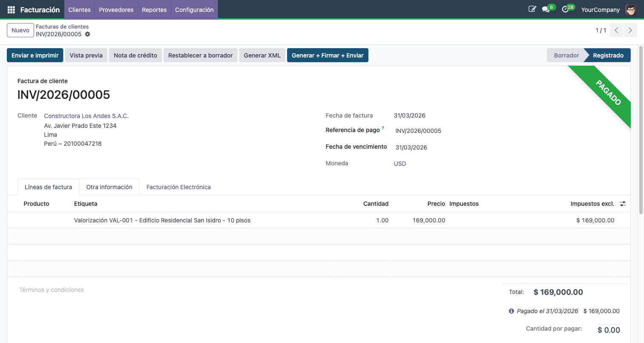644x343 pixels.
Task: Switch to the Otra información tab
Action: pyautogui.click(x=109, y=187)
